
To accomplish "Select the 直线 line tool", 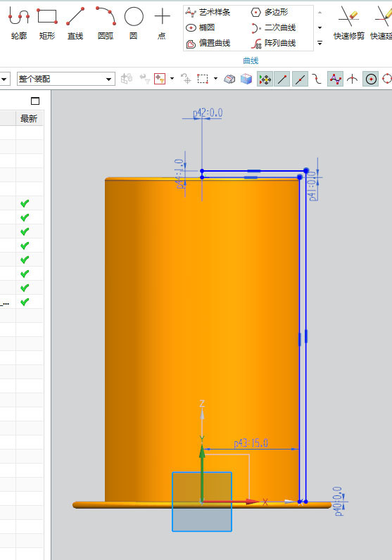I will [75, 23].
